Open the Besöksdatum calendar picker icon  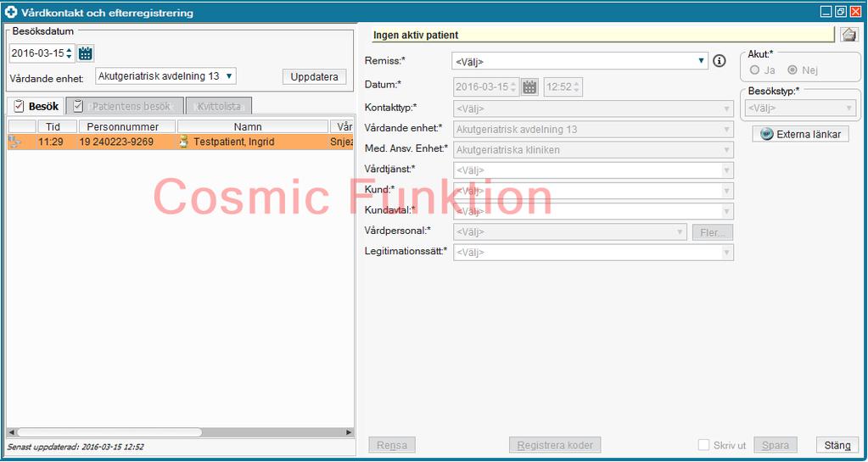85,53
